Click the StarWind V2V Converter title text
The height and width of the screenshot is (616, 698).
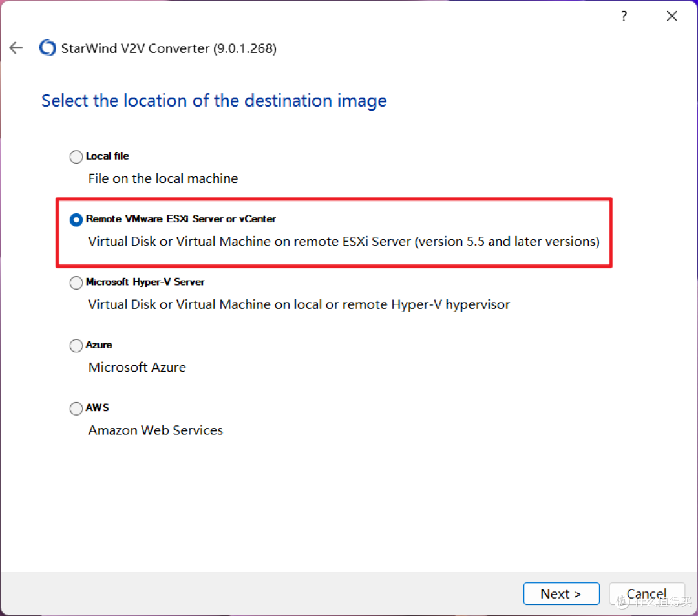click(169, 48)
